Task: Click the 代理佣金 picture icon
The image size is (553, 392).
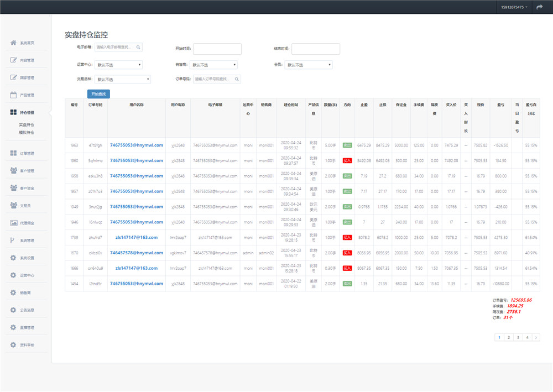Action: [13, 223]
